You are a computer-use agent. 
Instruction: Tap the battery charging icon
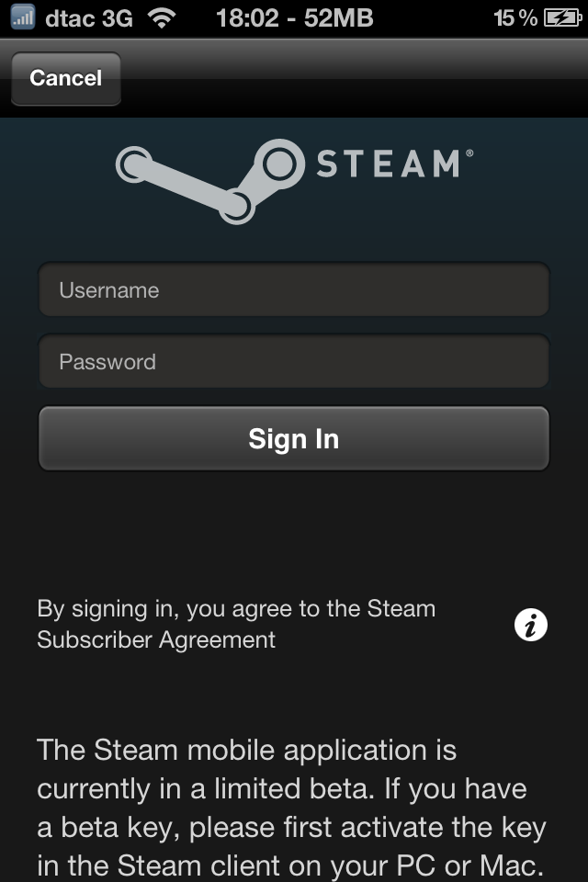coord(562,18)
